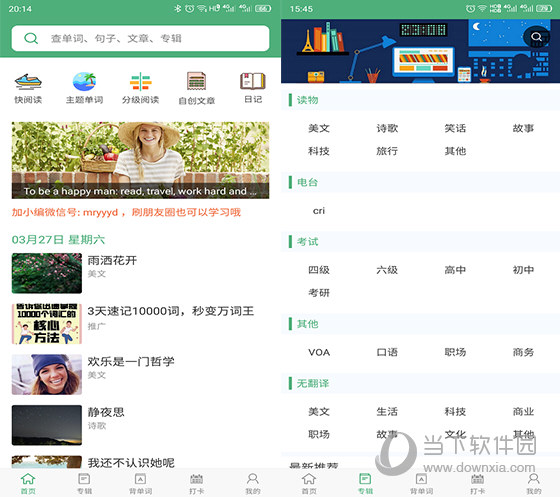The height and width of the screenshot is (497, 560).
Task: Select 六级 exam category
Action: click(387, 270)
